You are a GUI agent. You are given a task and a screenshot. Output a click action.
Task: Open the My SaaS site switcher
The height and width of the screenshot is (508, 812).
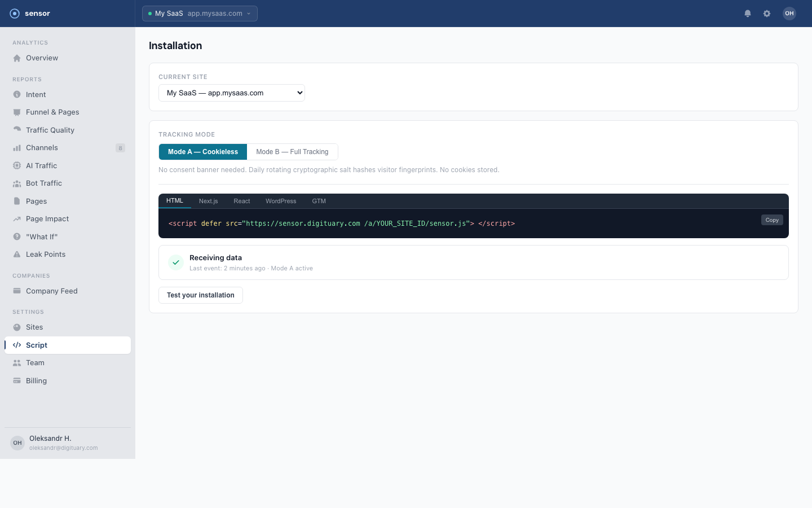200,14
